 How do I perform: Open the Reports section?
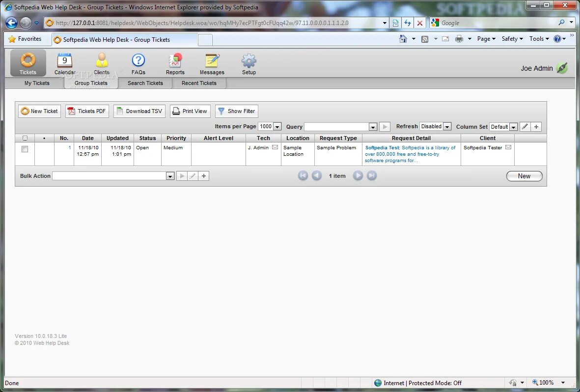175,64
